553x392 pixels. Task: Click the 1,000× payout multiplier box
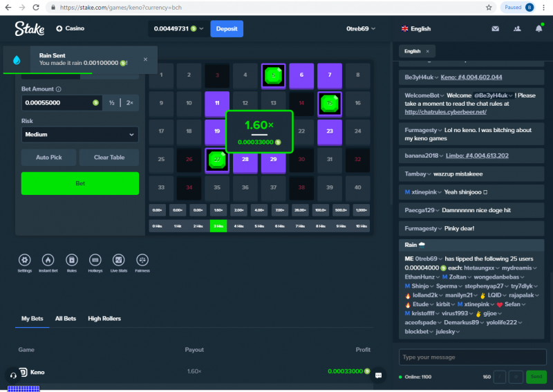[361, 210]
